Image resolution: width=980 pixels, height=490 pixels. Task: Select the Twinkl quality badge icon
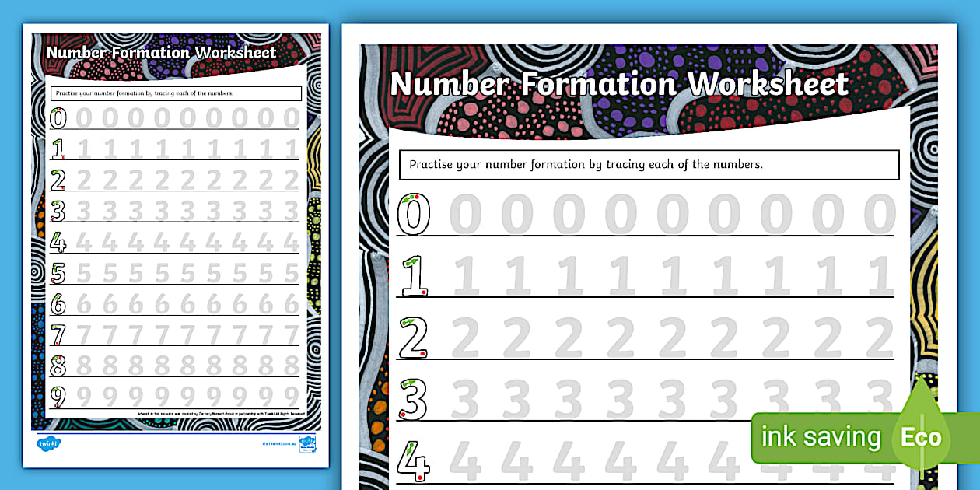[306, 443]
